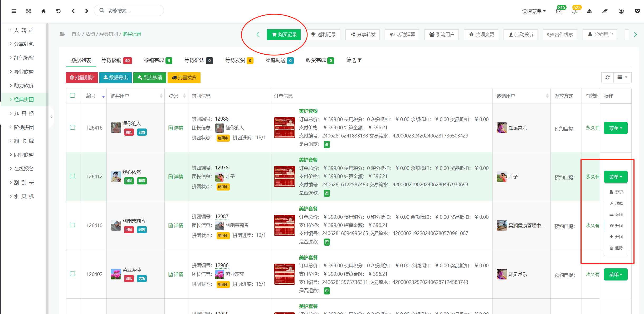Click the download tray icon in top bar

coord(590,11)
